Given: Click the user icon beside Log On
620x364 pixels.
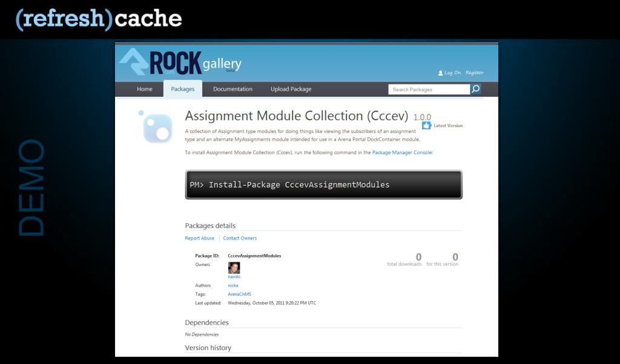Looking at the screenshot, I should 440,73.
